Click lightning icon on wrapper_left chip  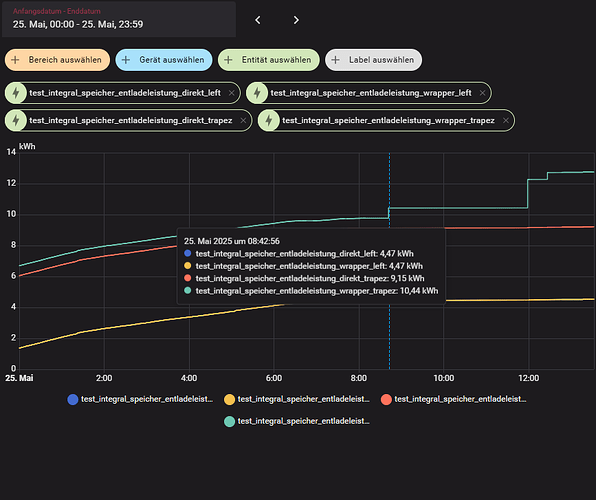[x=257, y=93]
